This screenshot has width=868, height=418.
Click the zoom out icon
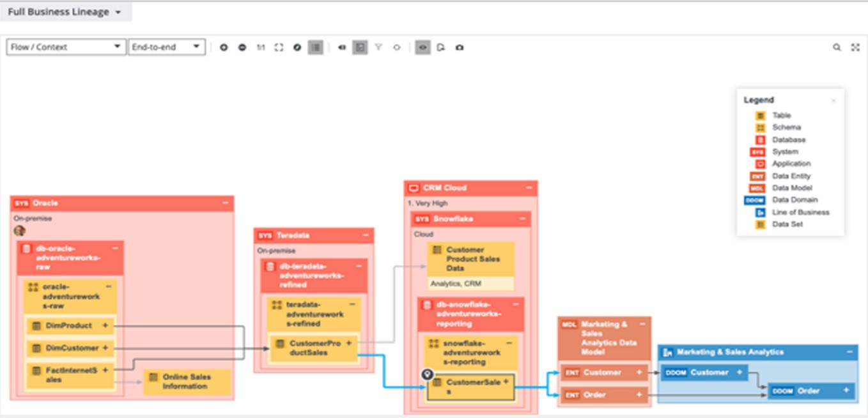click(242, 47)
